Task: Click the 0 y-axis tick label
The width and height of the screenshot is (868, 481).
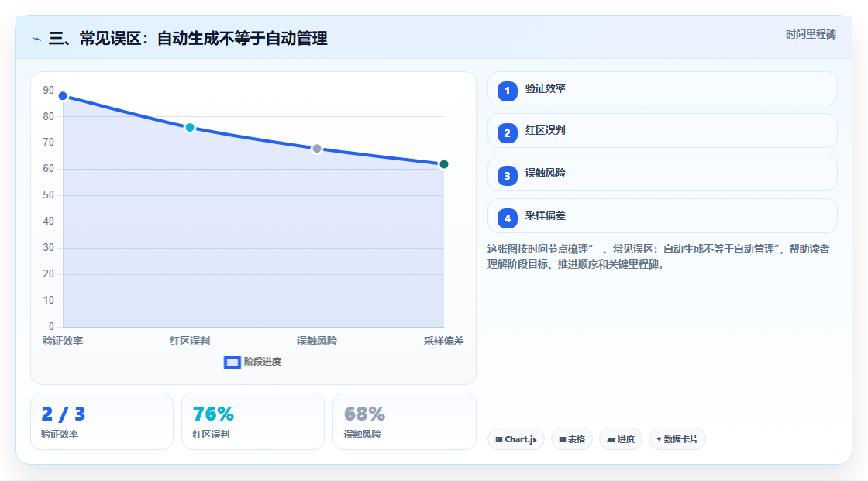Action: (x=51, y=327)
